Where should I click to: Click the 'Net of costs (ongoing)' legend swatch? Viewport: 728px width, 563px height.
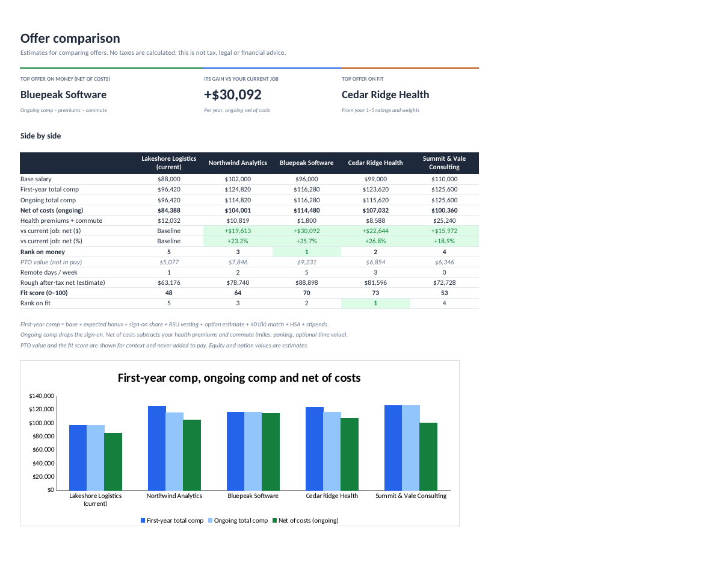click(275, 520)
